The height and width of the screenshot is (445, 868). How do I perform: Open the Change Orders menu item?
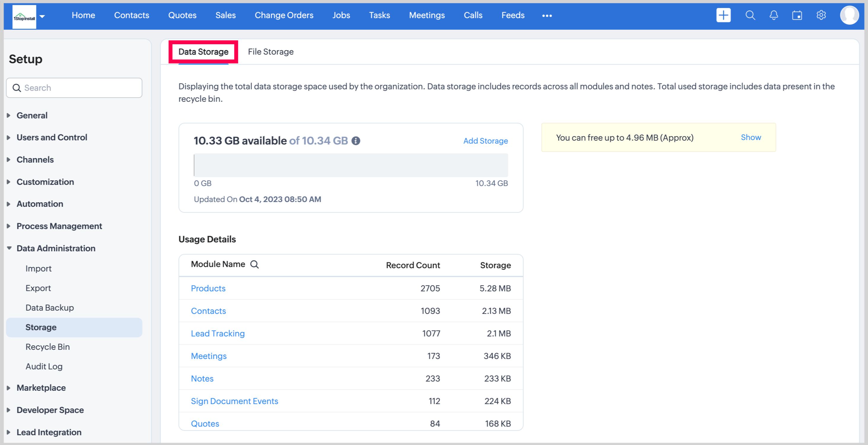(284, 15)
